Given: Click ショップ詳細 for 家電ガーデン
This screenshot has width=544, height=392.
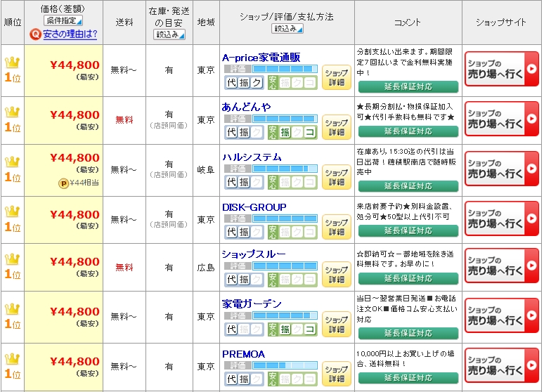Looking at the screenshot, I should tap(337, 325).
